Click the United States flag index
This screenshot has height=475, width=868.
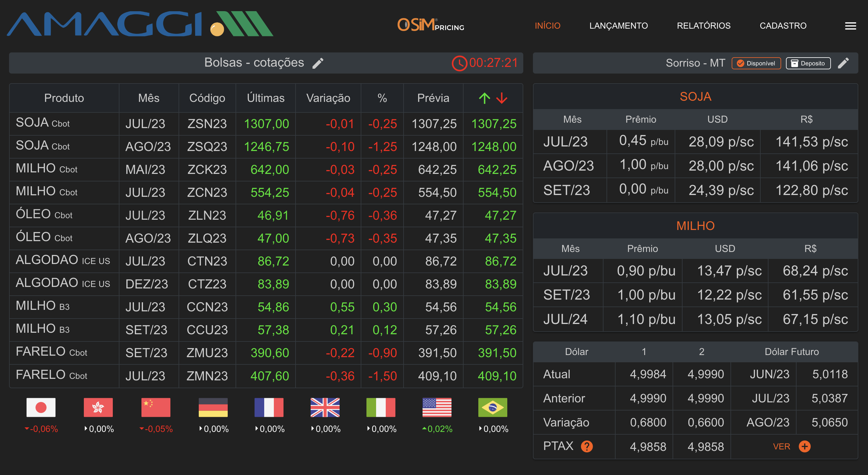[x=437, y=407]
